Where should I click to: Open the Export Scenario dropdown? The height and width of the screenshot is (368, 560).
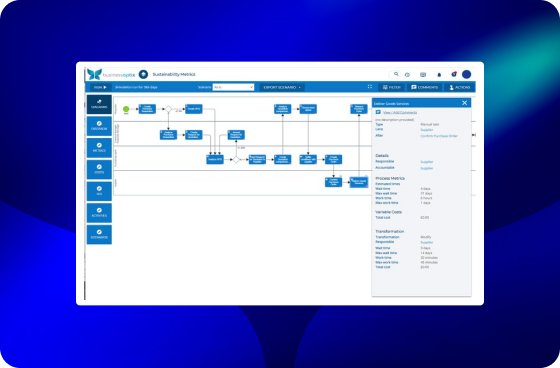pyautogui.click(x=282, y=87)
